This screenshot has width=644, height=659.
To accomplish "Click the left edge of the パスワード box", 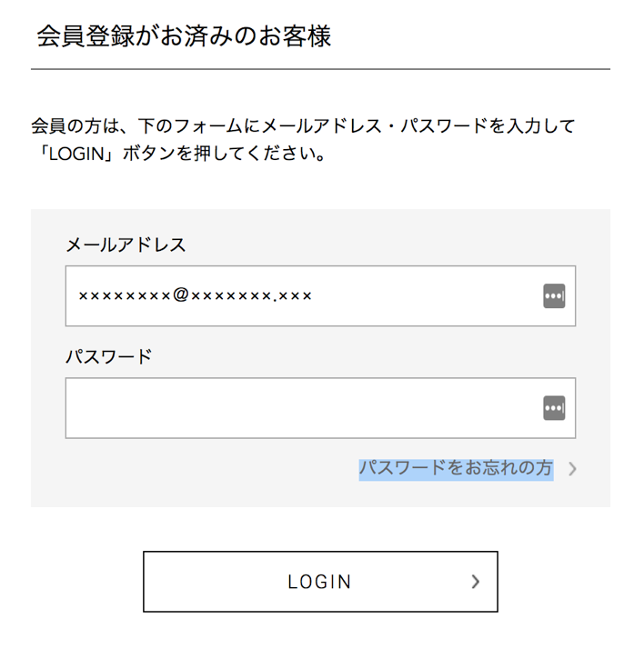I will [x=68, y=408].
